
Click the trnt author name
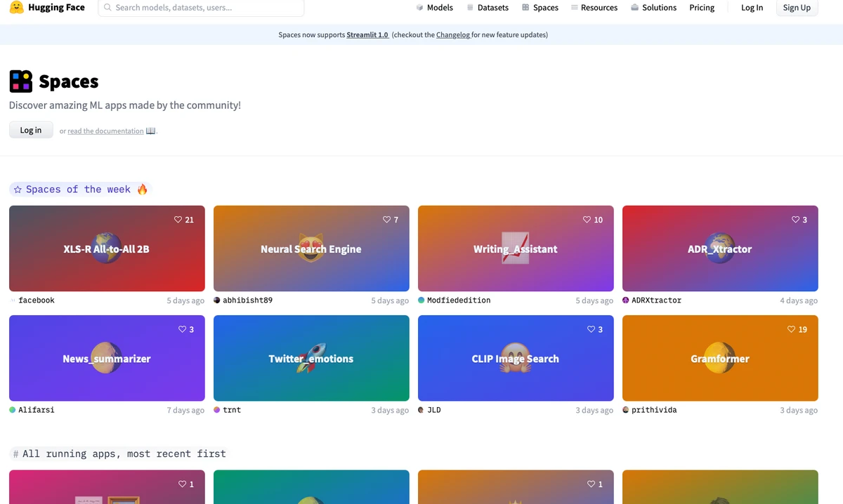click(232, 409)
